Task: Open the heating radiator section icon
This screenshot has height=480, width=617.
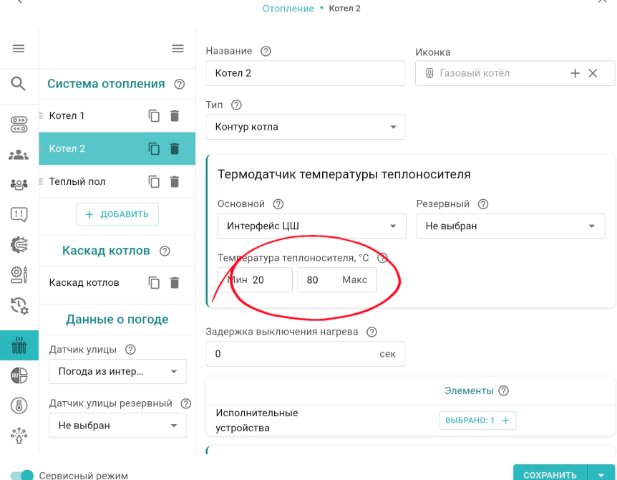Action: point(18,346)
